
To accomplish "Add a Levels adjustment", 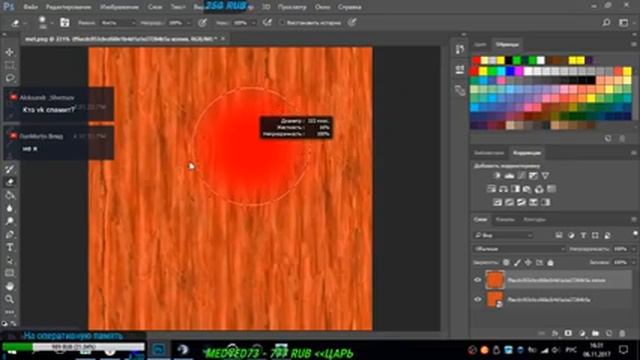I will coord(509,176).
